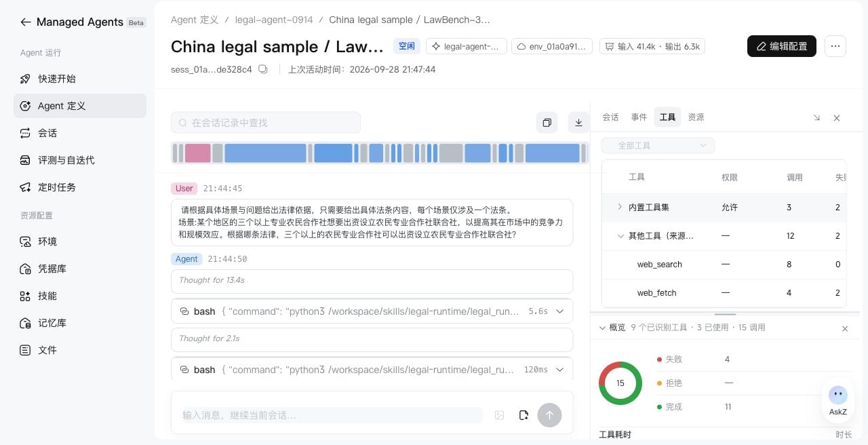Go to 会话 in the sidebar
868x445 pixels.
click(80, 133)
